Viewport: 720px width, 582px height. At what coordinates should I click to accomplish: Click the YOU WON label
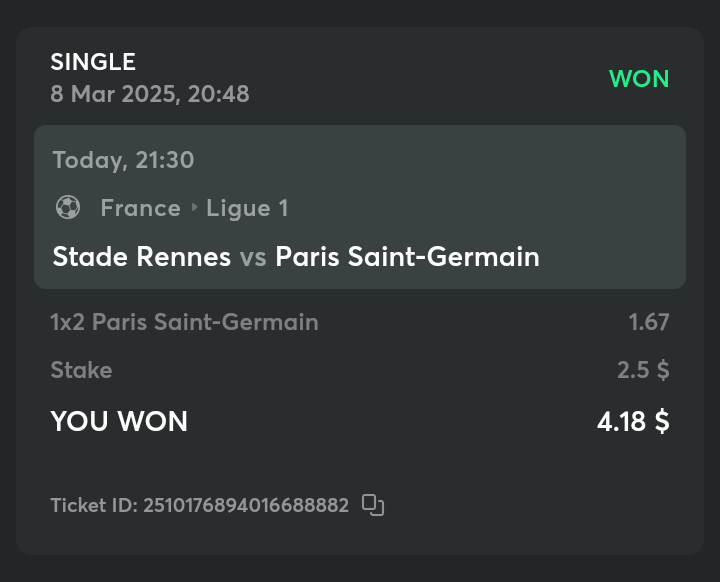(x=119, y=421)
